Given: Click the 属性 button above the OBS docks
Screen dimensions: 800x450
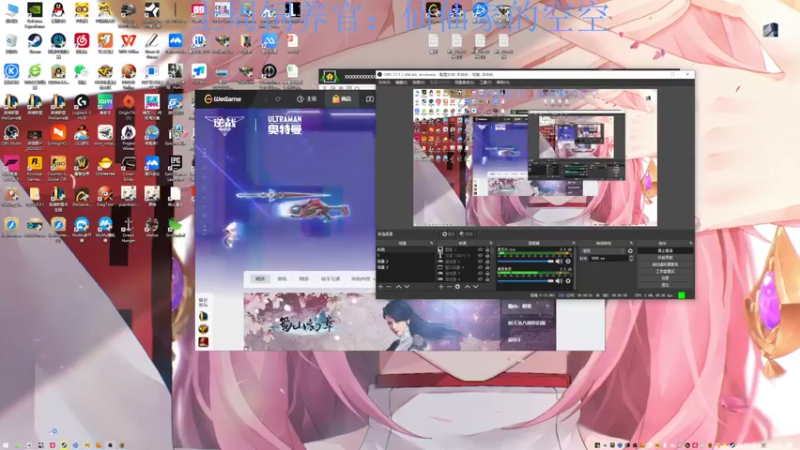Looking at the screenshot, I should 448,234.
